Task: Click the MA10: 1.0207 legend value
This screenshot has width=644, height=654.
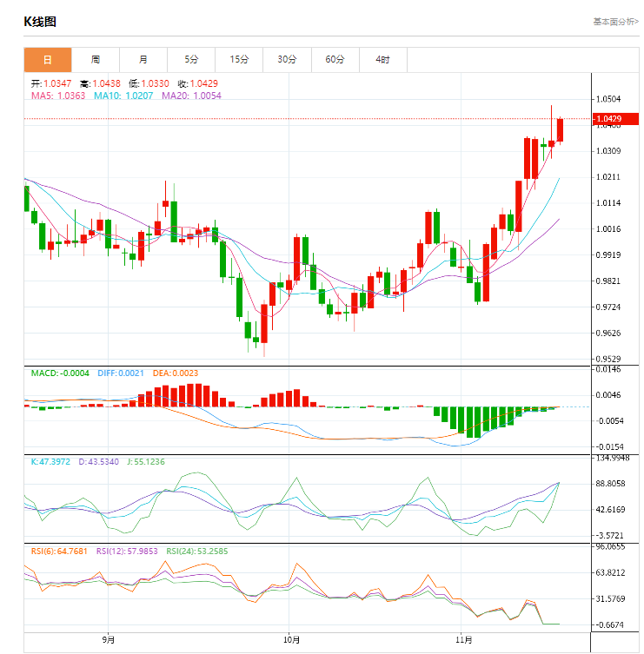Action: point(123,96)
